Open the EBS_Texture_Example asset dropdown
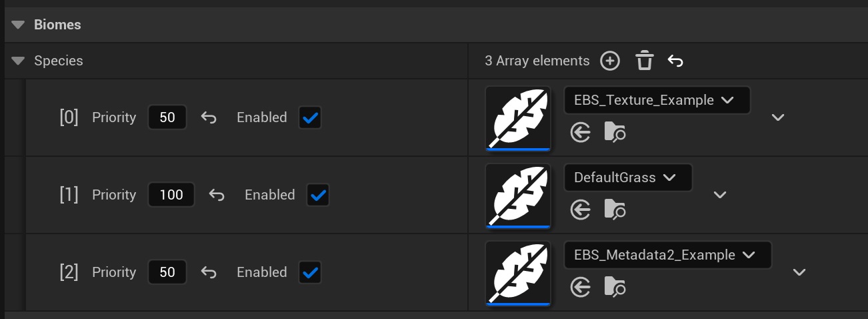 (x=657, y=100)
